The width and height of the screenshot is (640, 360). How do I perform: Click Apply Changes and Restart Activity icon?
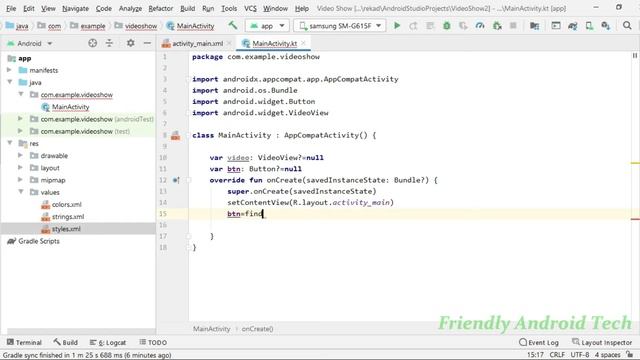[413, 26]
